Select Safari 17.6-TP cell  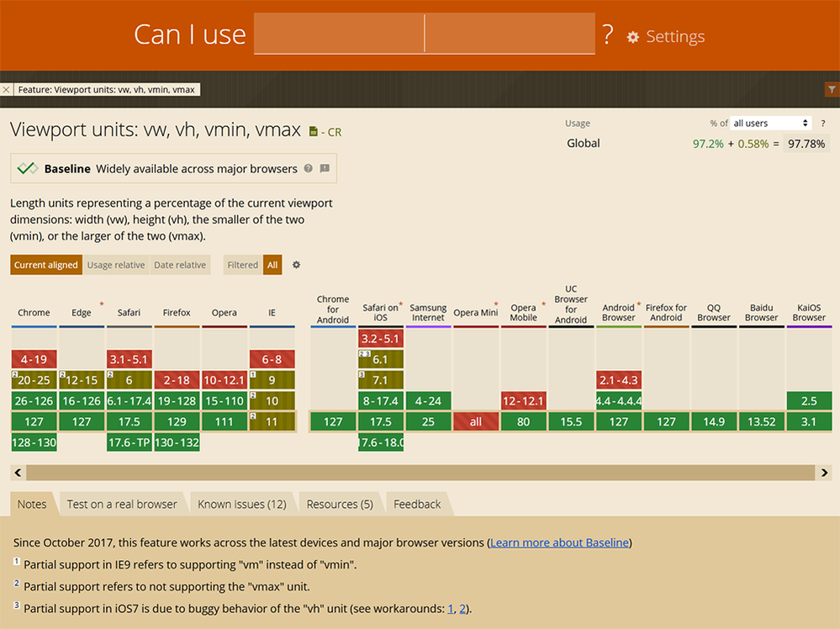[129, 442]
